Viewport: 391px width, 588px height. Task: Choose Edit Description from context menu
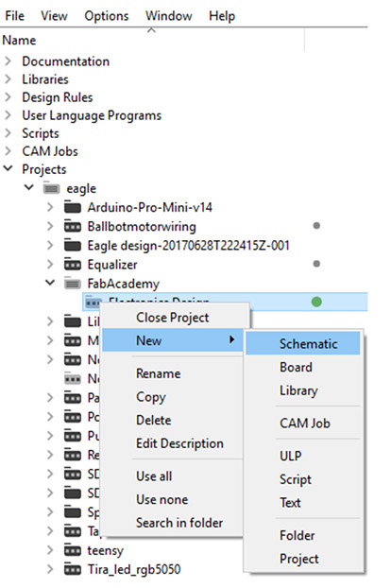pos(179,443)
